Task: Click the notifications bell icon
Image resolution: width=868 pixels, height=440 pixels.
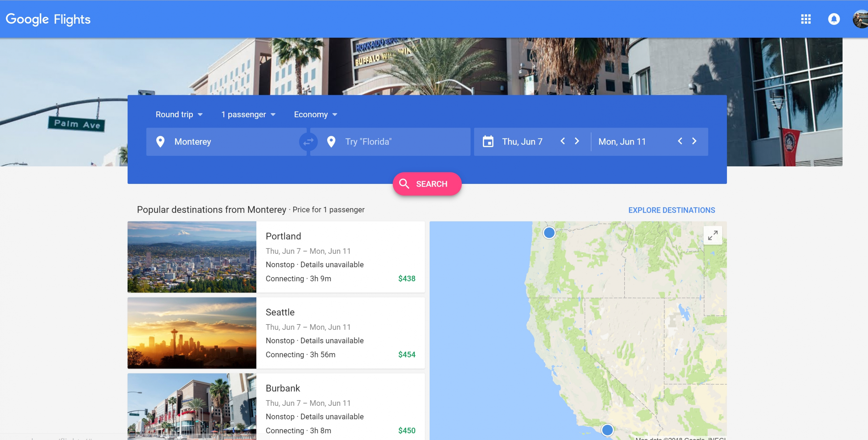Action: (834, 19)
